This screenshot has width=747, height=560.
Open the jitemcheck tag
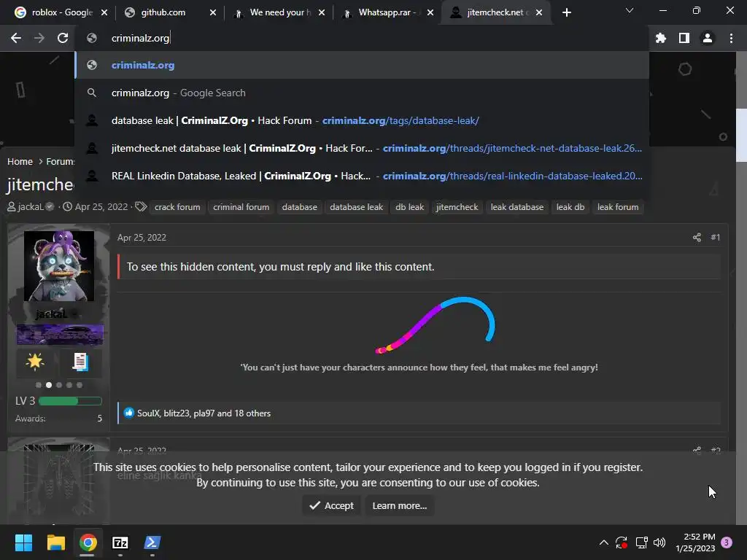tap(457, 207)
